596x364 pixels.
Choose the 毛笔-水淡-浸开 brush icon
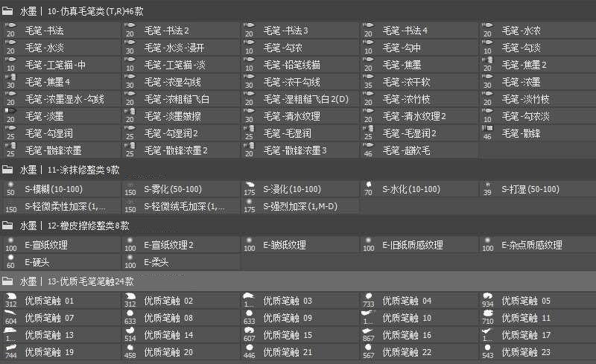point(130,47)
